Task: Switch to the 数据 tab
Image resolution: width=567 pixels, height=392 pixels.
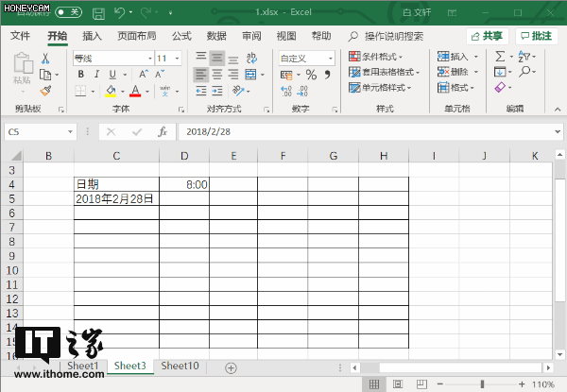Action: pyautogui.click(x=216, y=36)
